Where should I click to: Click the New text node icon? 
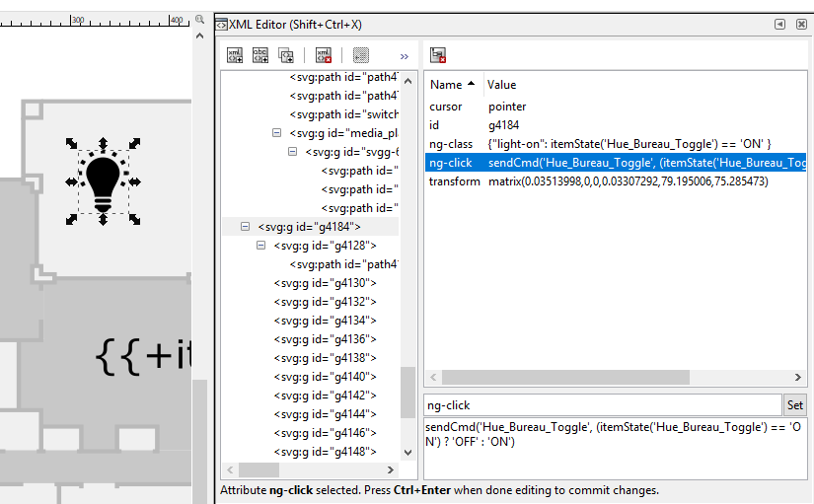(260, 56)
